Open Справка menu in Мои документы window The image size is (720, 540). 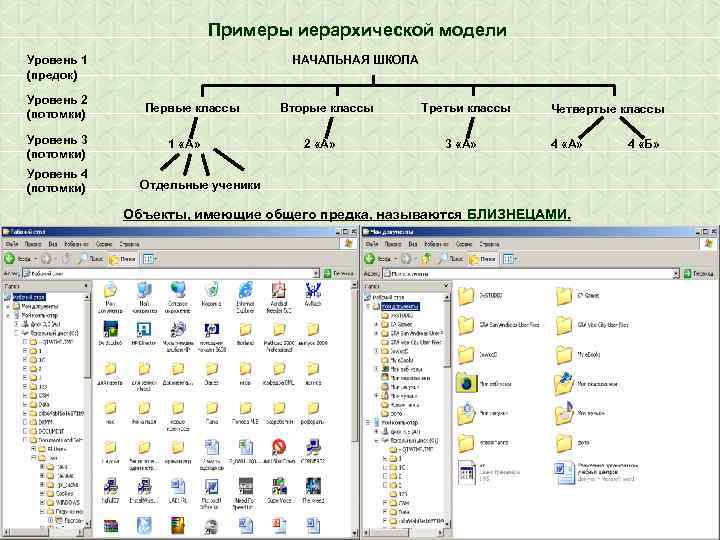coord(489,244)
